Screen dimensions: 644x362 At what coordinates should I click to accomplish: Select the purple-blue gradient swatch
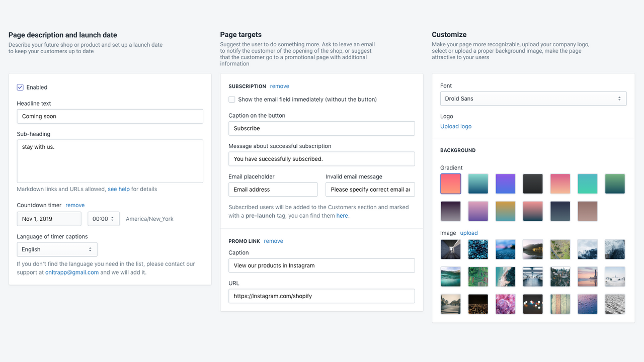click(x=506, y=184)
